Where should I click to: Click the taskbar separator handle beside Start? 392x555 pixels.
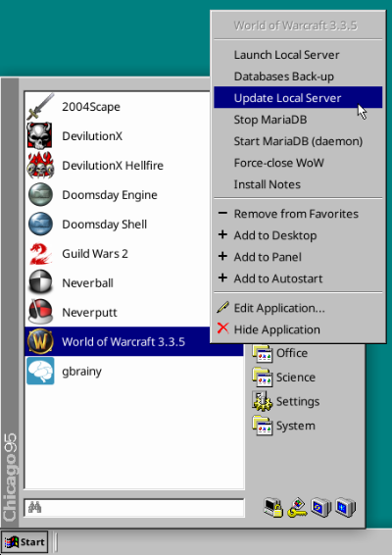click(56, 542)
